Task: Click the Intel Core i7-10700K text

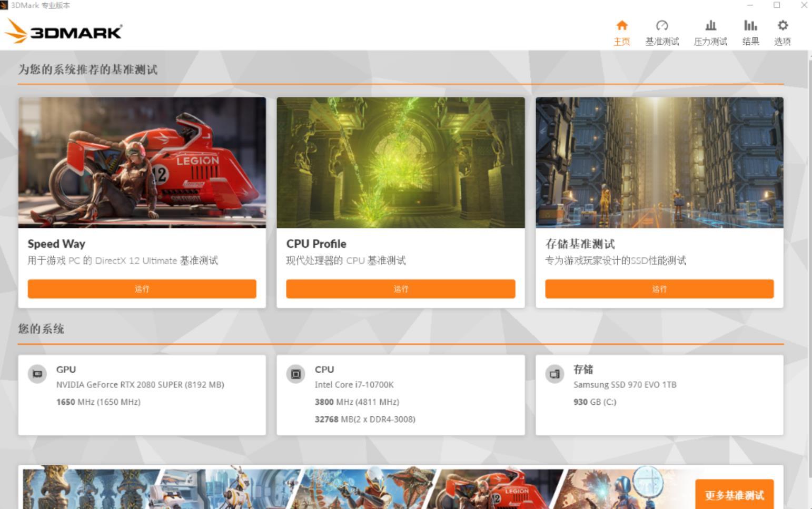Action: (x=354, y=385)
